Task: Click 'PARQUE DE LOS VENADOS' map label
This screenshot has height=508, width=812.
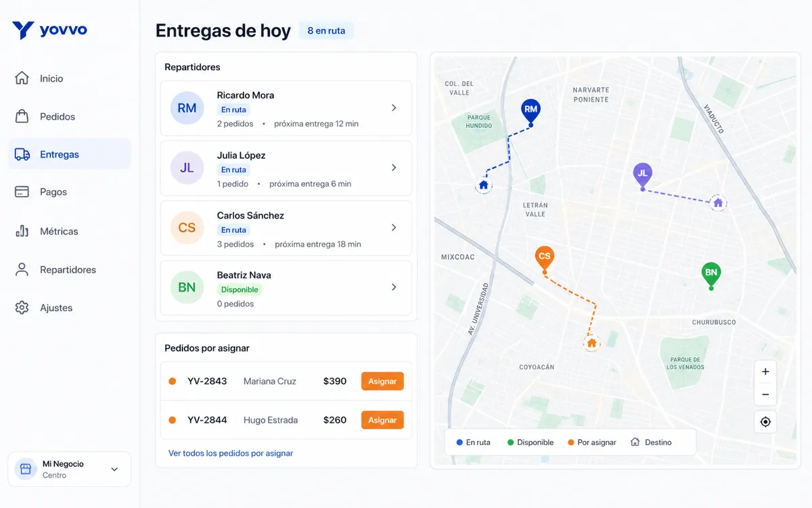Action: [x=685, y=363]
